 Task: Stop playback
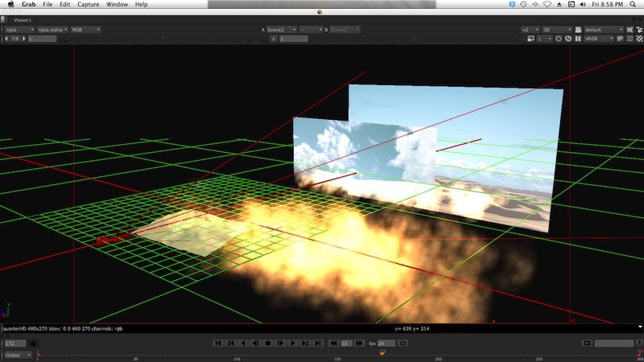click(268, 343)
